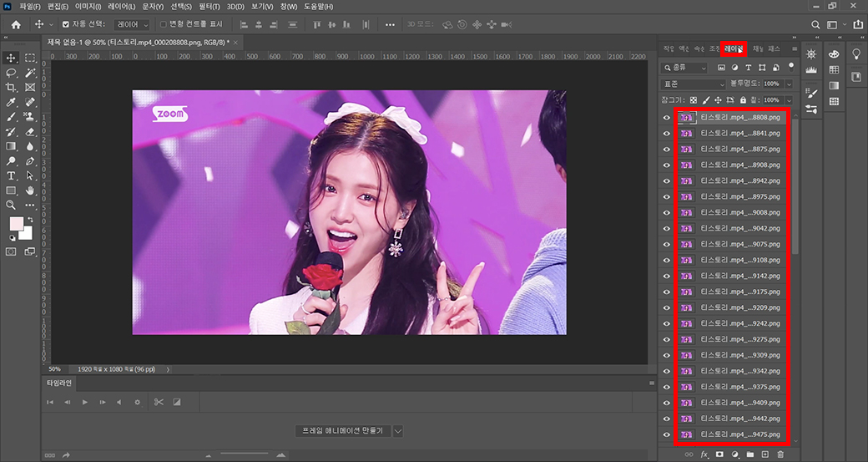
Task: Open the frame animation type dropdown arrow
Action: point(397,431)
